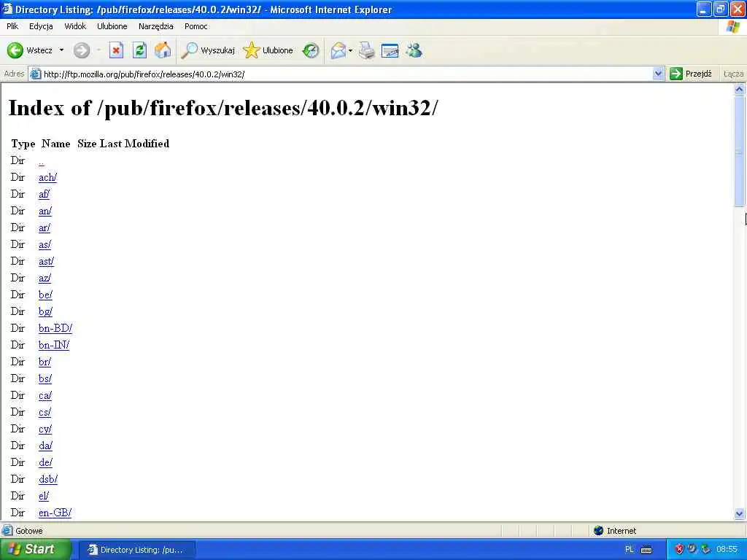Click the vertical scrollbar thumb

tap(739, 150)
